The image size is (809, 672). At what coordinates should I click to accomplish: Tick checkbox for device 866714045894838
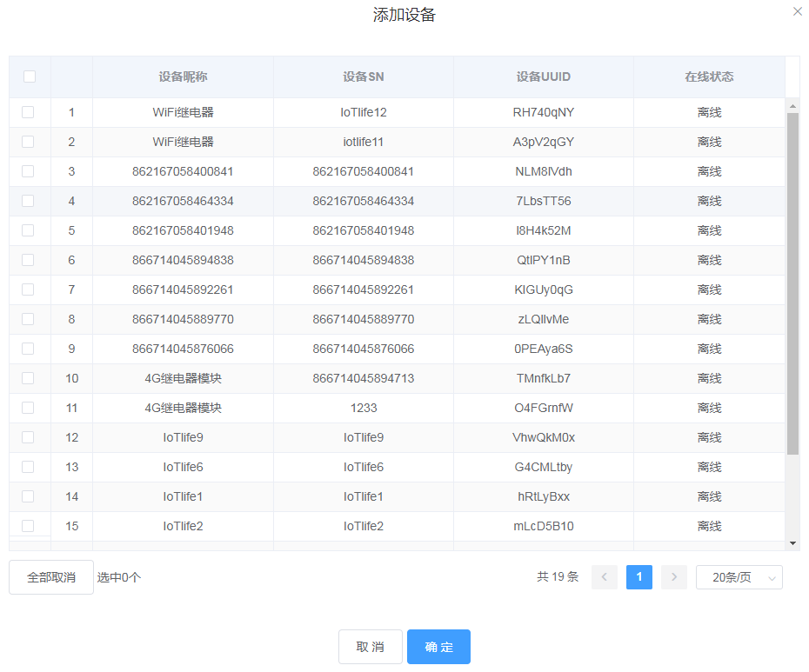(x=28, y=260)
